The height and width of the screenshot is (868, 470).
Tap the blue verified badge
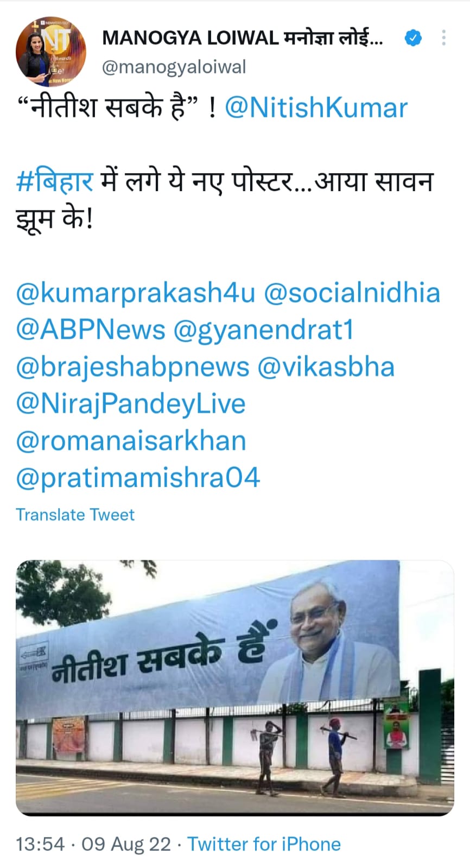coord(414,38)
